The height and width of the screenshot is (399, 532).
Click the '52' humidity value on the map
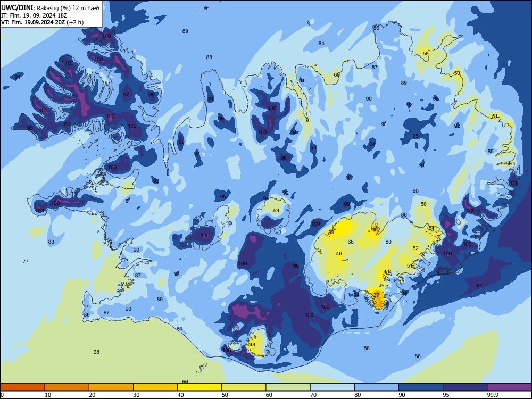pyautogui.click(x=415, y=248)
